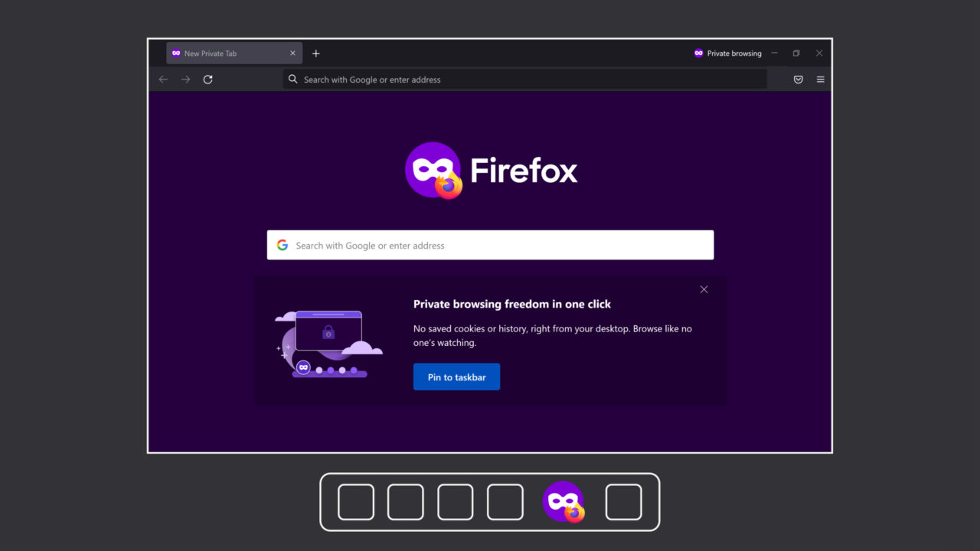Click the forward navigation arrow
The height and width of the screenshot is (551, 980).
[x=185, y=79]
